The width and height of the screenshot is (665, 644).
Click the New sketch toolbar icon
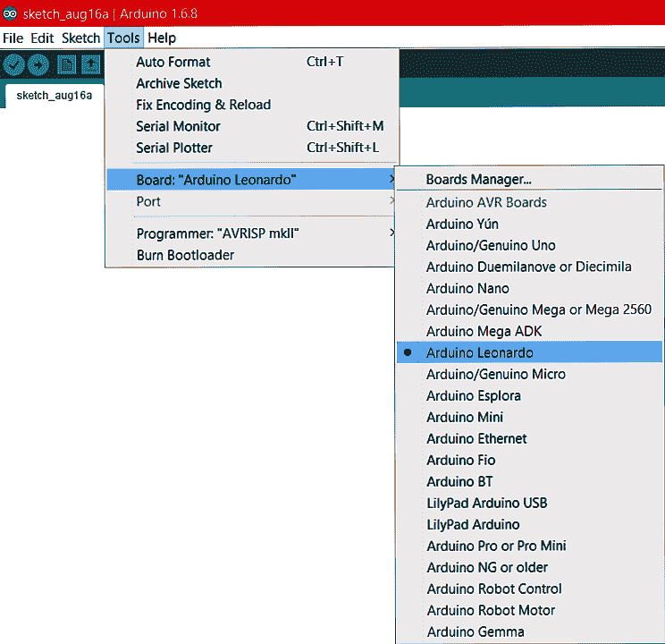click(x=66, y=65)
